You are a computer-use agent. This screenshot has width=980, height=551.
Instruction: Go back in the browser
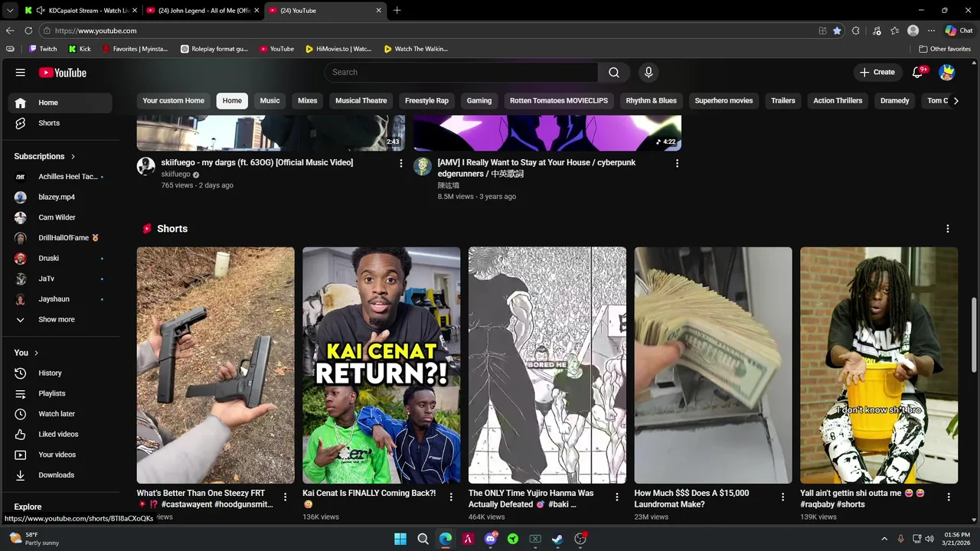[10, 31]
